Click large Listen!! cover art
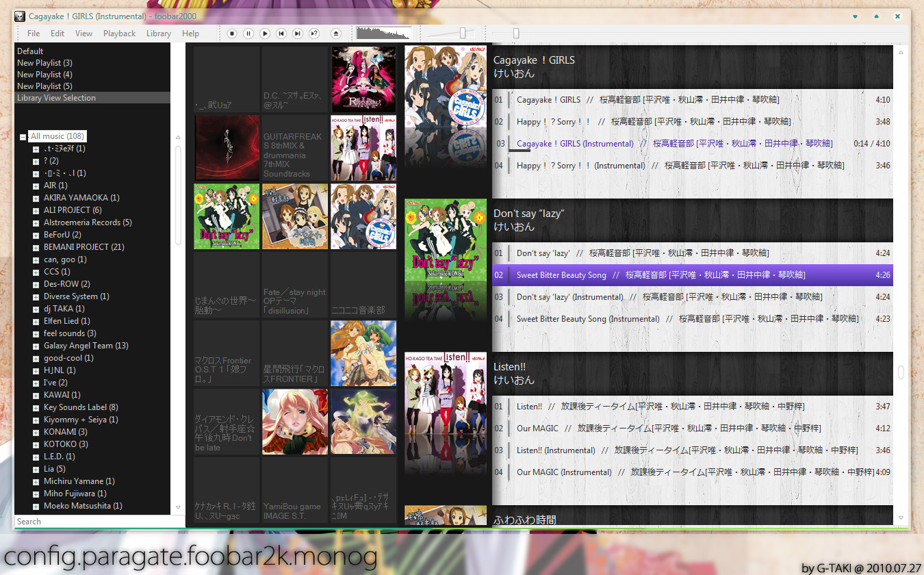Image resolution: width=924 pixels, height=575 pixels. [446, 394]
